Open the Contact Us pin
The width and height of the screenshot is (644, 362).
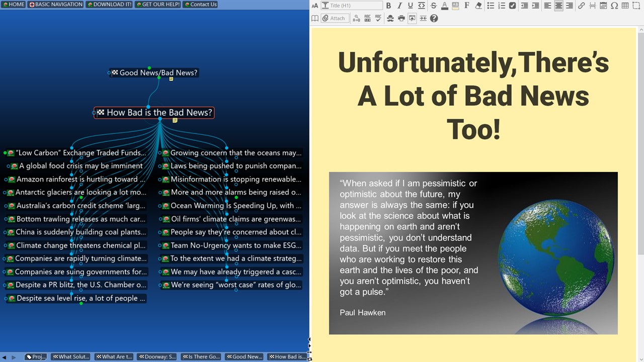[x=200, y=5]
